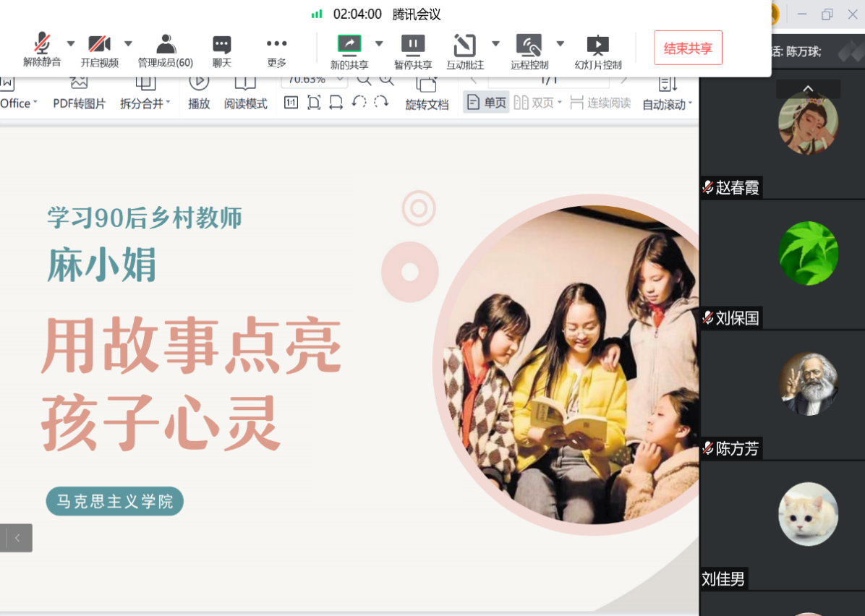
Task: Click 刘佳男's cat avatar thumbnail
Action: click(808, 514)
